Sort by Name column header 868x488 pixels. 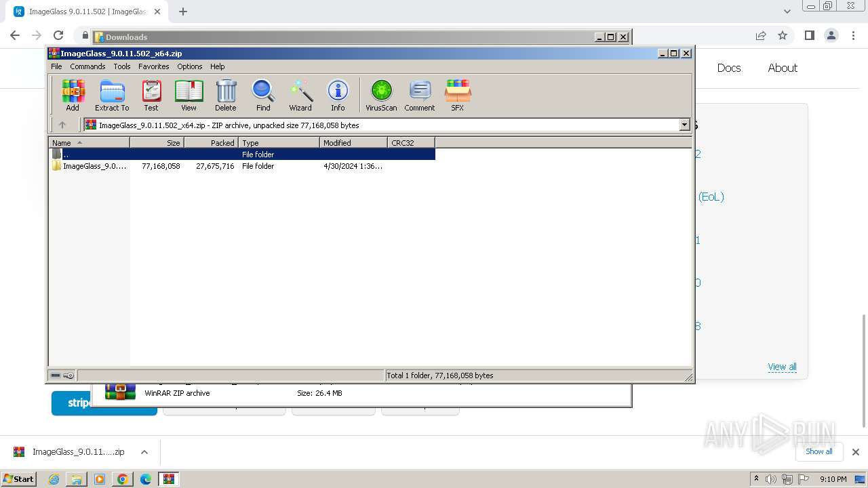89,142
